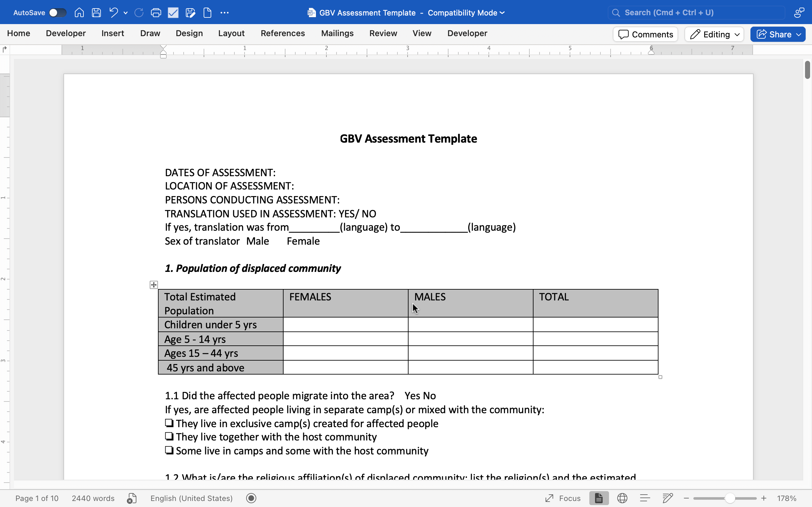This screenshot has width=812, height=507.
Task: Open the Layout ribbon tab
Action: 231,33
